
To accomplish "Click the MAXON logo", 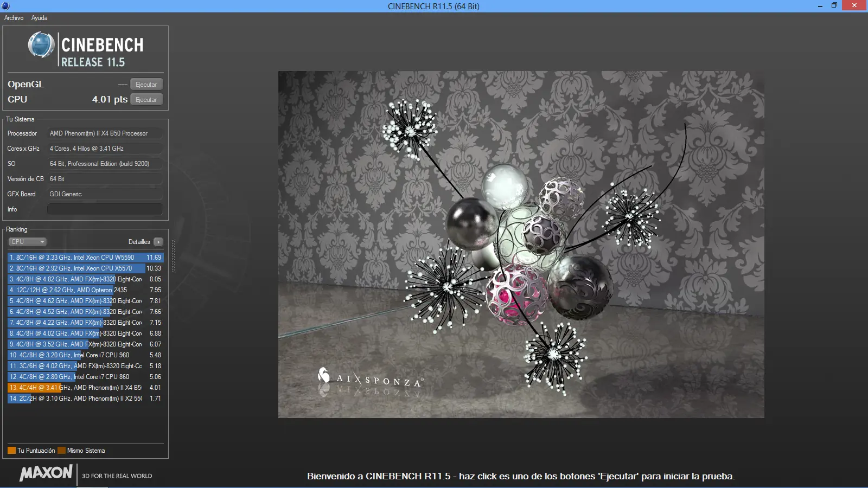I will [x=46, y=473].
